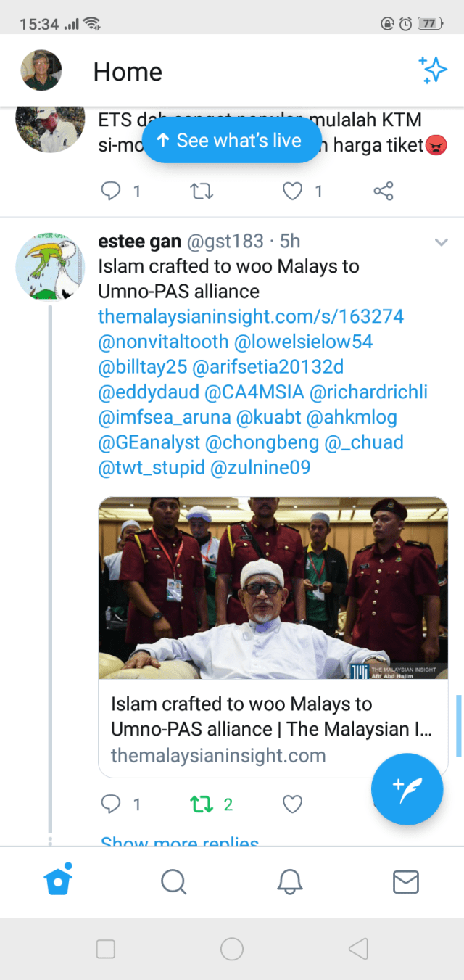
Task: Tap the compose tweet floating button
Action: 407,789
